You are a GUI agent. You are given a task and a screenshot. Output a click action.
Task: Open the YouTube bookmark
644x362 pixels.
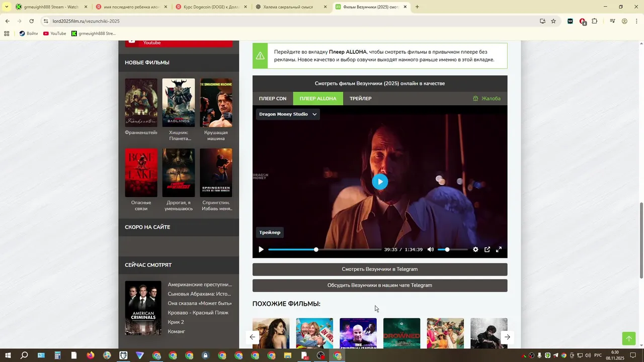coord(54,34)
